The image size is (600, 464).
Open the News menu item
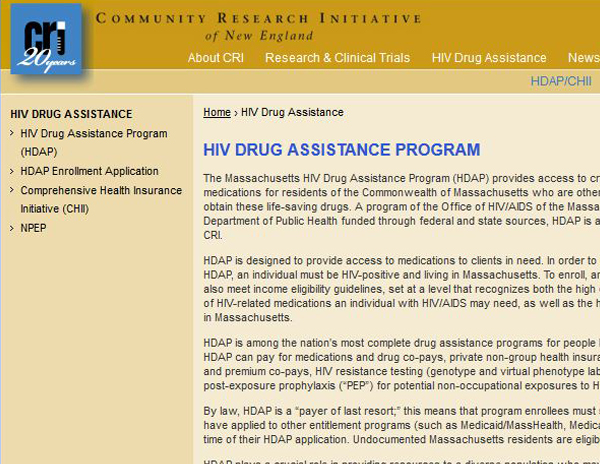(584, 58)
